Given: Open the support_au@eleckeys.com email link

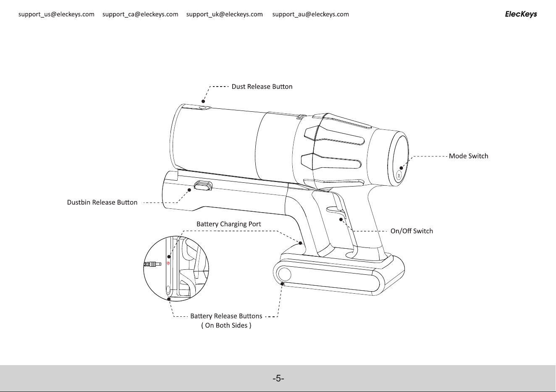Looking at the screenshot, I should pyautogui.click(x=311, y=14).
